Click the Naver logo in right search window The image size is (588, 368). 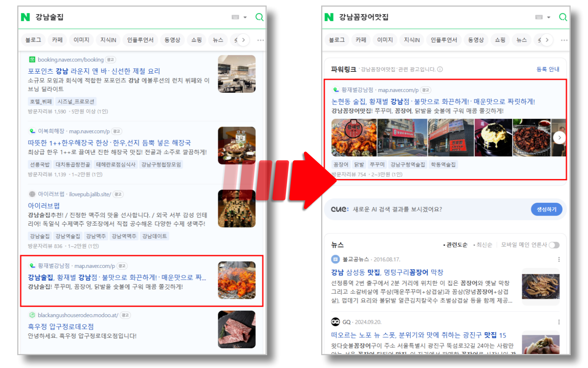pyautogui.click(x=329, y=17)
